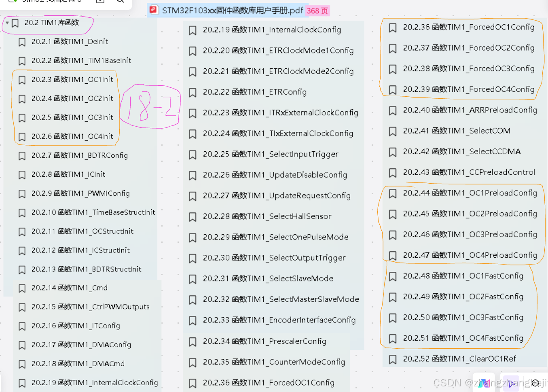Select the STM32F103xx固件函数库用户手册.pdf file tab

click(233, 11)
